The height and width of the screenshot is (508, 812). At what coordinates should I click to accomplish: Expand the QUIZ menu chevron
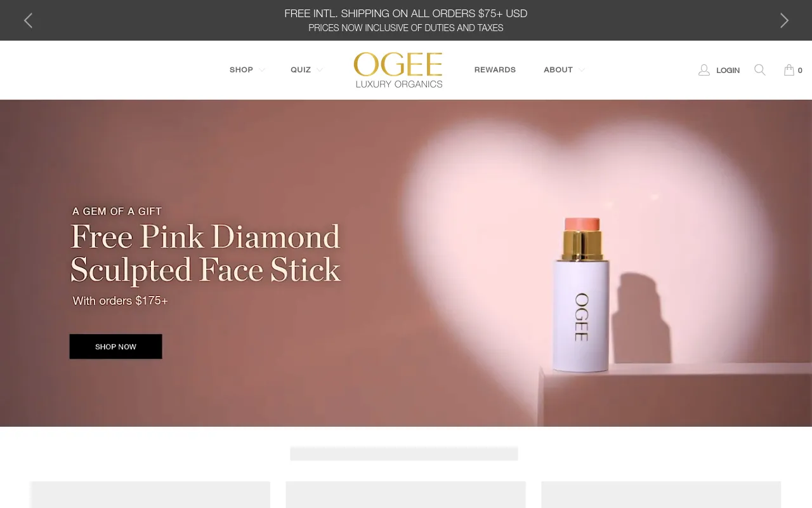(x=320, y=70)
